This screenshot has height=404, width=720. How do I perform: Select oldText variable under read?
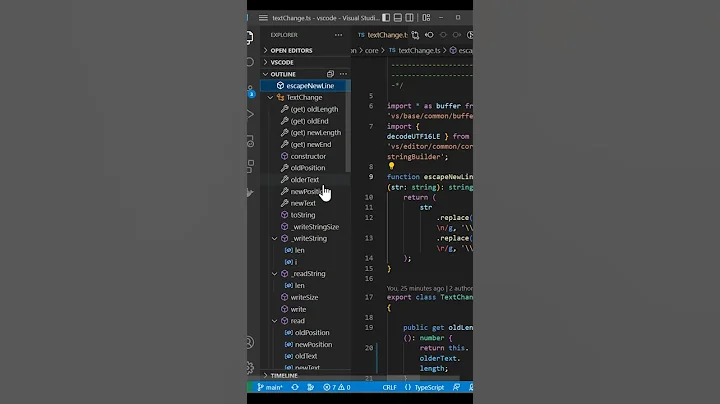(x=305, y=356)
